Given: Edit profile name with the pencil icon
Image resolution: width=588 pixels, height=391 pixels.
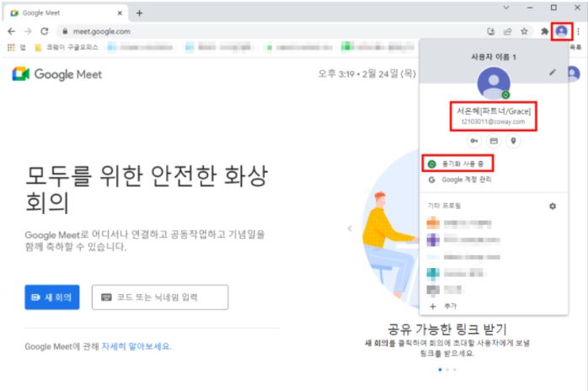Looking at the screenshot, I should tap(553, 72).
